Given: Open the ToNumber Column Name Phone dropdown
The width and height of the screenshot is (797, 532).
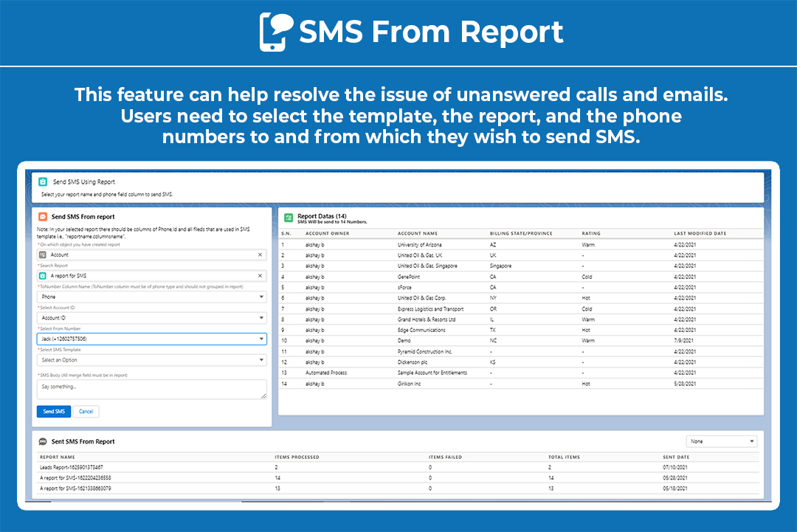Looking at the screenshot, I should pos(261,295).
